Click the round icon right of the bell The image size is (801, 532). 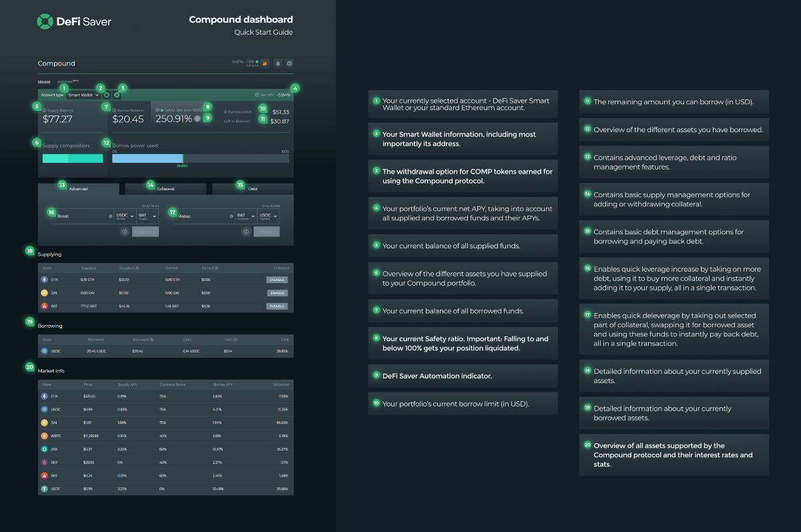289,63
